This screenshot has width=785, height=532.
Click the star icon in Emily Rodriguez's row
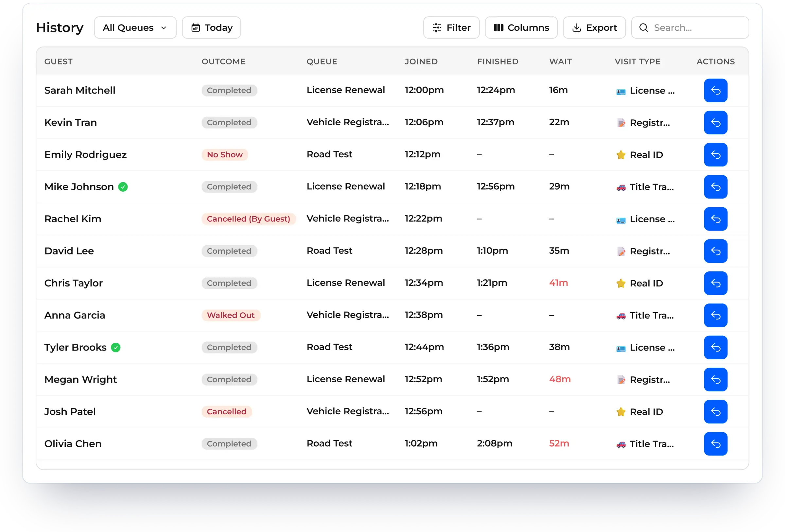[x=621, y=155]
